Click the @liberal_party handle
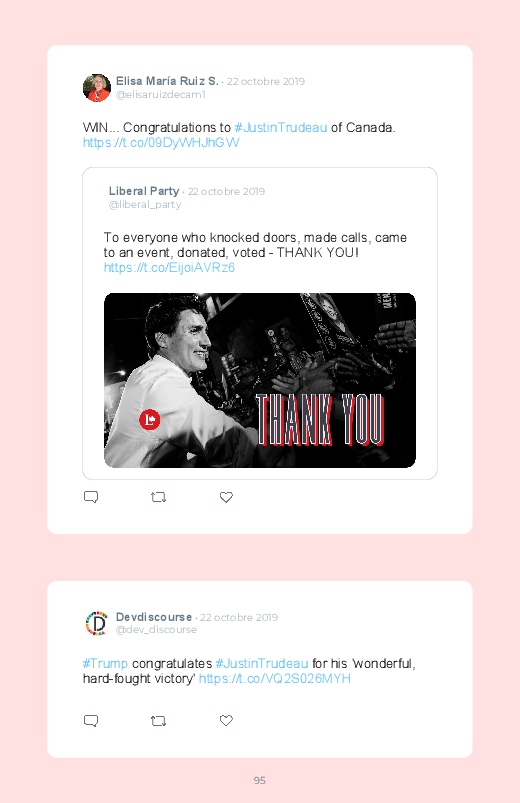 pos(145,204)
